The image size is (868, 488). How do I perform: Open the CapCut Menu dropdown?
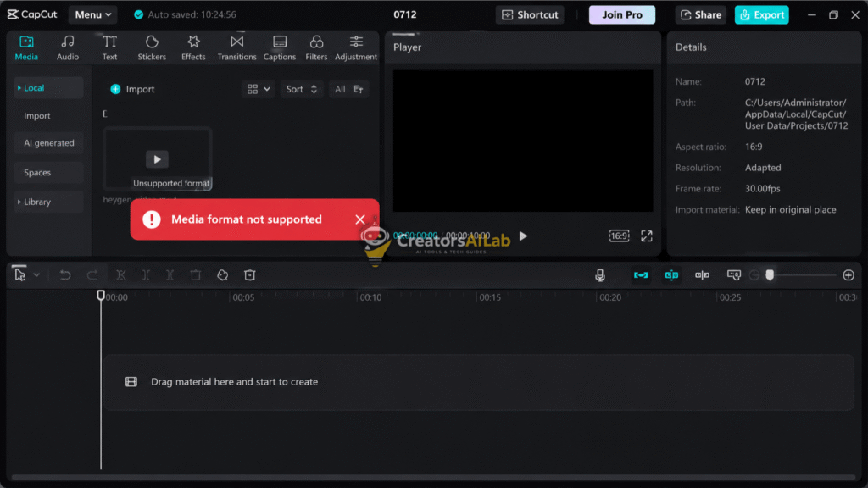pos(92,14)
